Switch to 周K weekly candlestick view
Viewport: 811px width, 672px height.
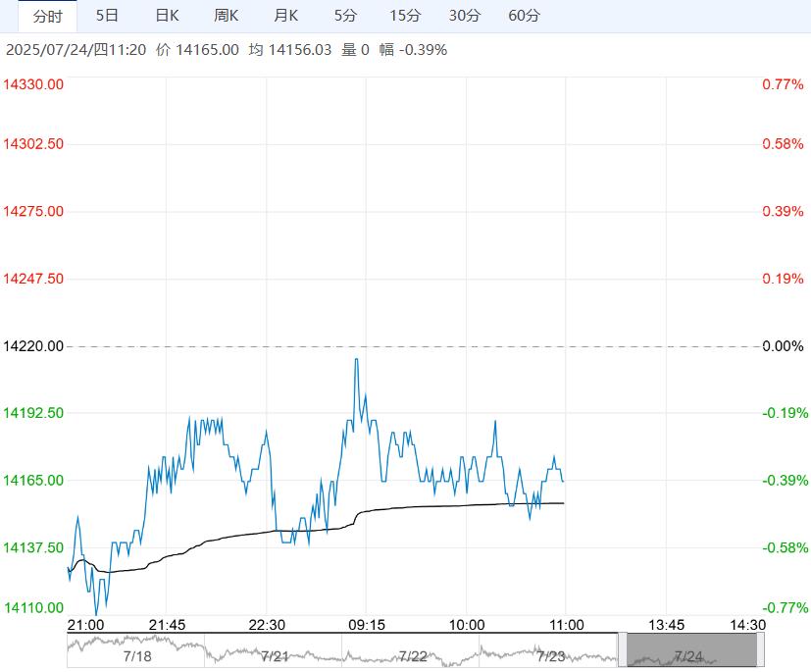point(227,16)
